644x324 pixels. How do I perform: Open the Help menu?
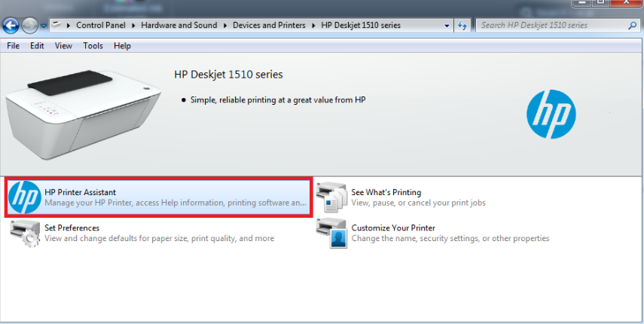pos(122,45)
